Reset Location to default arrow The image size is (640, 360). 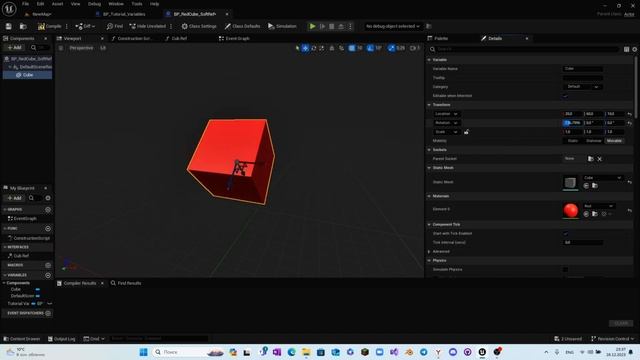[x=629, y=114]
